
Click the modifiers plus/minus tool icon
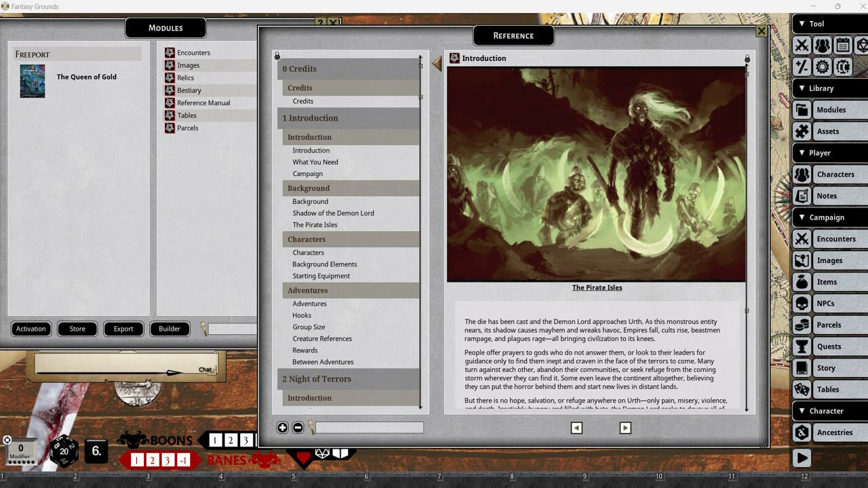click(802, 67)
